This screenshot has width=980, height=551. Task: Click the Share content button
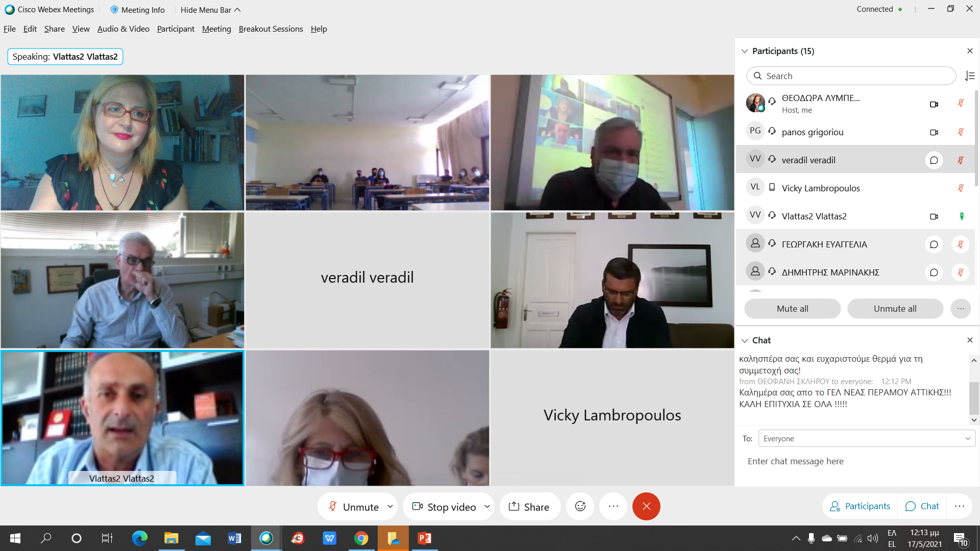click(529, 507)
